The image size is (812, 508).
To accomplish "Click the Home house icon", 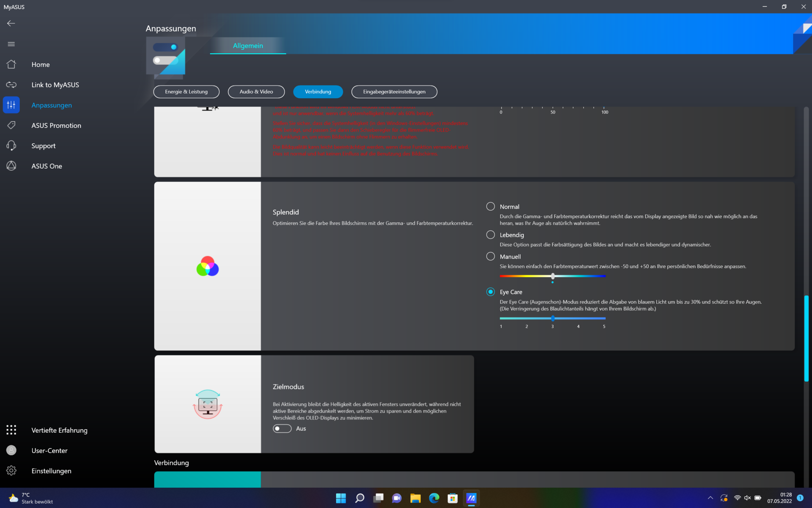I will tap(11, 64).
